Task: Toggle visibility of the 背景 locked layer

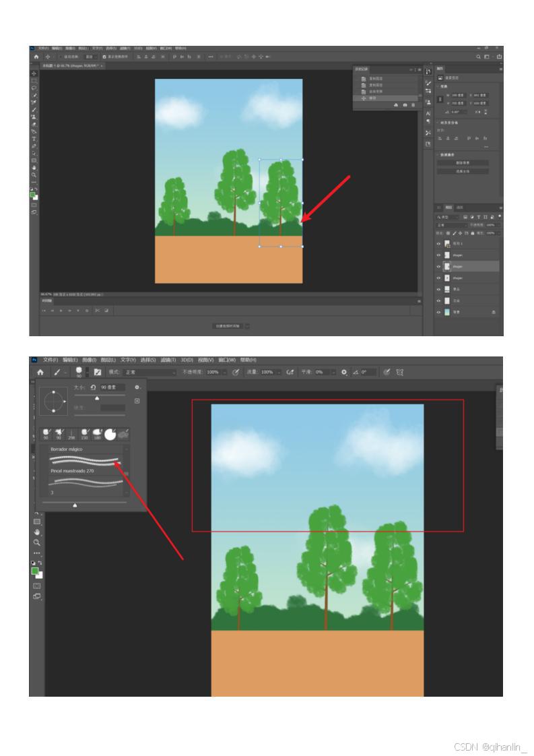Action: [438, 313]
